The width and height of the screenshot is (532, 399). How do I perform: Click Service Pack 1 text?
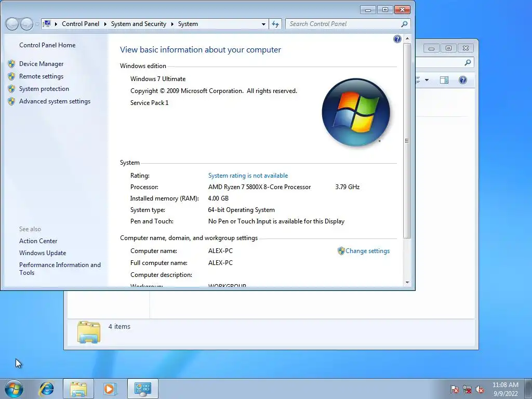click(149, 103)
